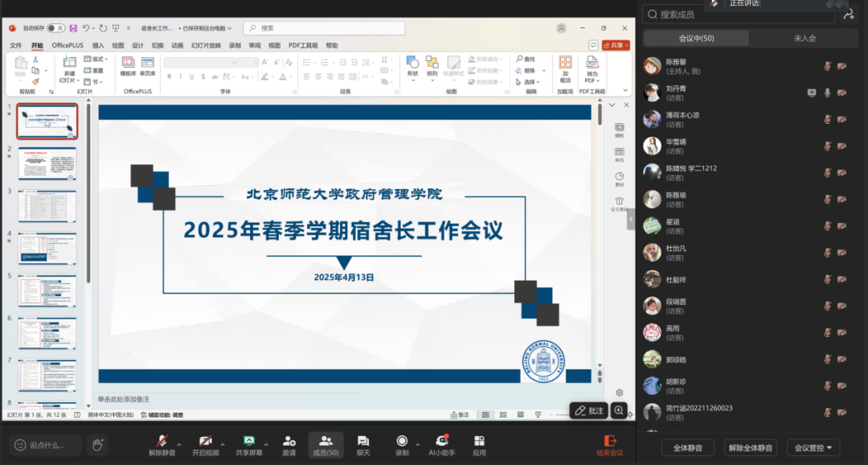Open the 插入 ribbon tab
This screenshot has height=465, width=868.
tap(98, 46)
